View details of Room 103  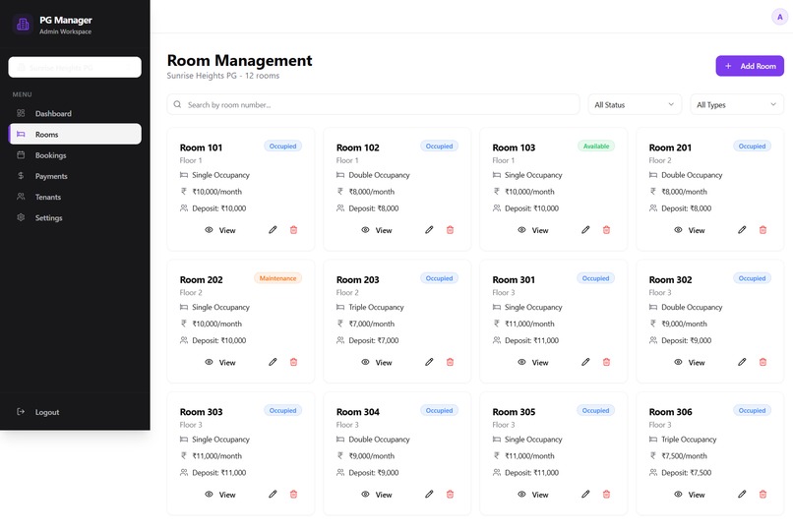[533, 230]
